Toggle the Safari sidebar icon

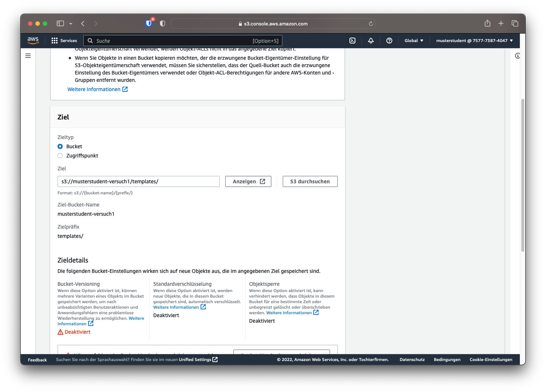point(60,24)
